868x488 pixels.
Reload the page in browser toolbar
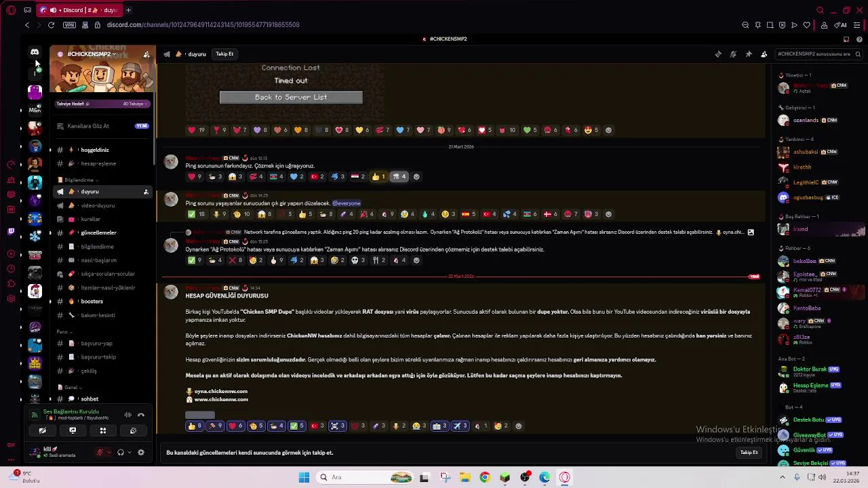point(51,25)
